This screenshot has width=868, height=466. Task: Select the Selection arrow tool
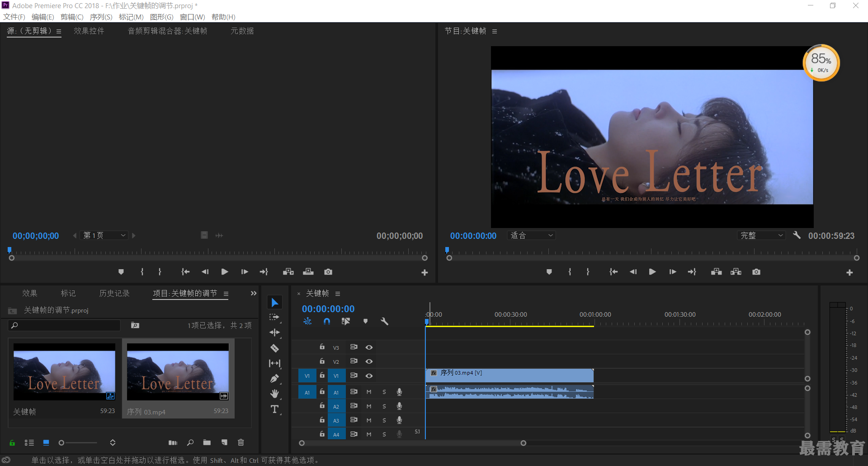pos(274,302)
